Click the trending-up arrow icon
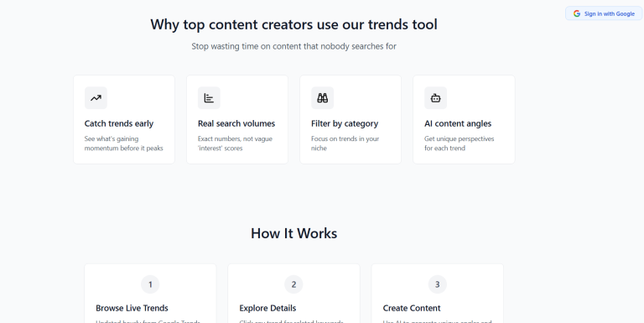Viewport: 644px width, 323px height. click(x=96, y=98)
